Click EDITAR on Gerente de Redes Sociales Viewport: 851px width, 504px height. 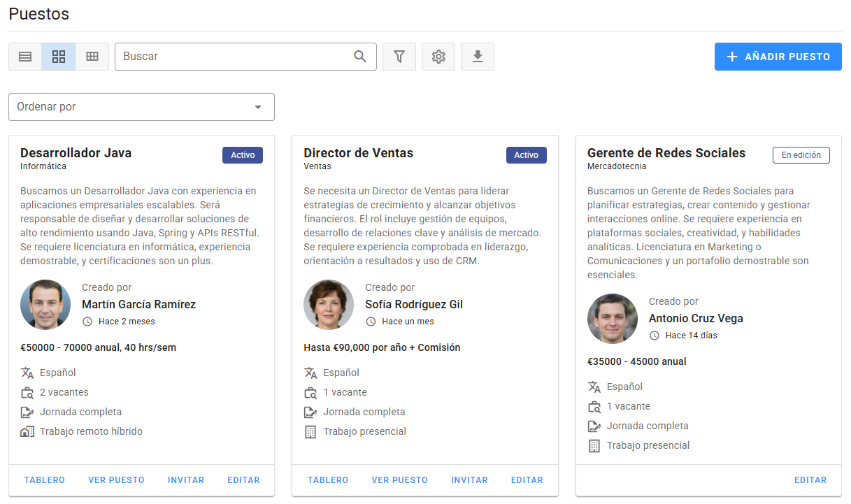point(810,480)
